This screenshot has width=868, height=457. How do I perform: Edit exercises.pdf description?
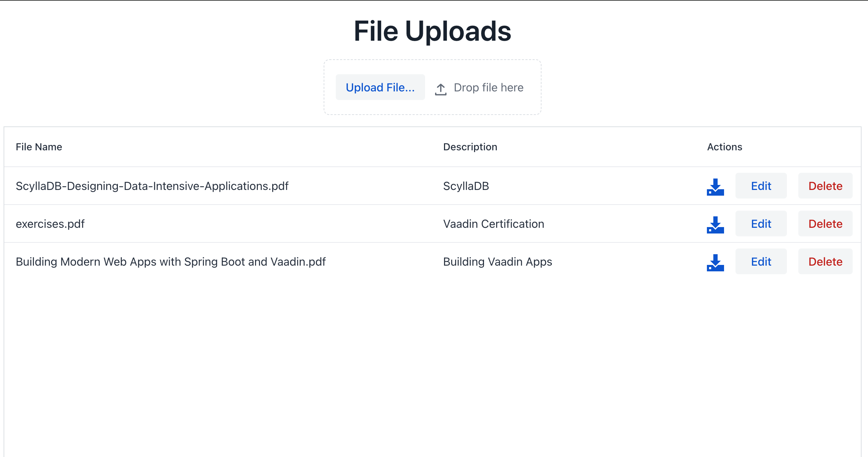tap(762, 224)
